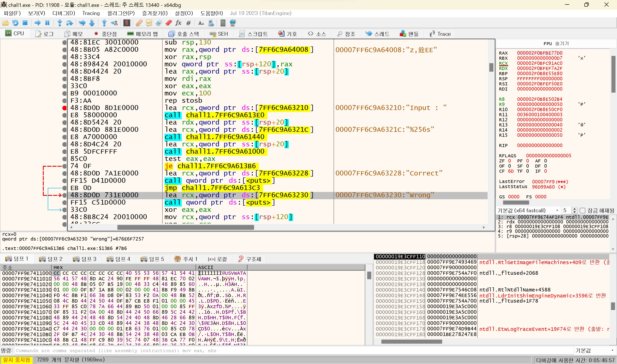Click the fx functions toolbar icon
Image resolution: width=617 pixels, height=364 pixels.
178,23
